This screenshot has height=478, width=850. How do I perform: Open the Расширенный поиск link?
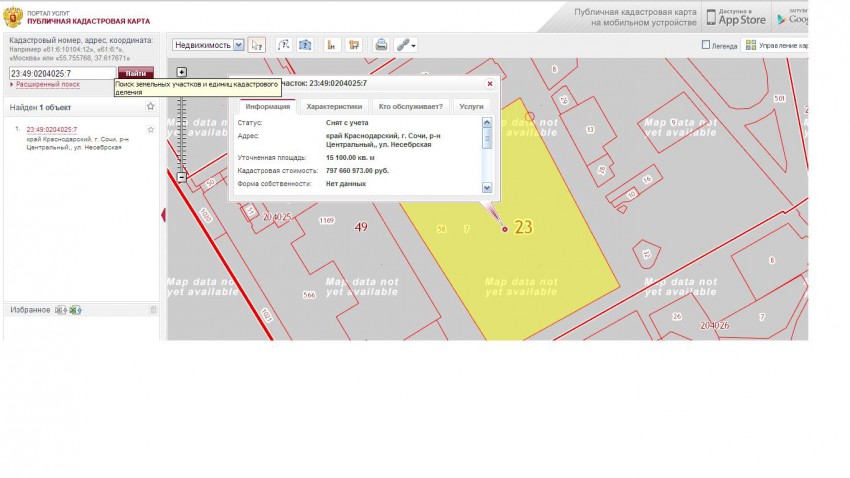(47, 85)
